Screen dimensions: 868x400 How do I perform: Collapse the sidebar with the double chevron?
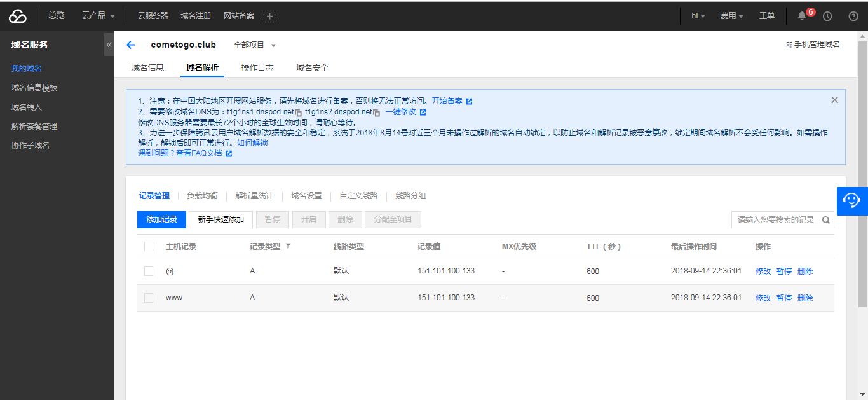click(x=109, y=45)
